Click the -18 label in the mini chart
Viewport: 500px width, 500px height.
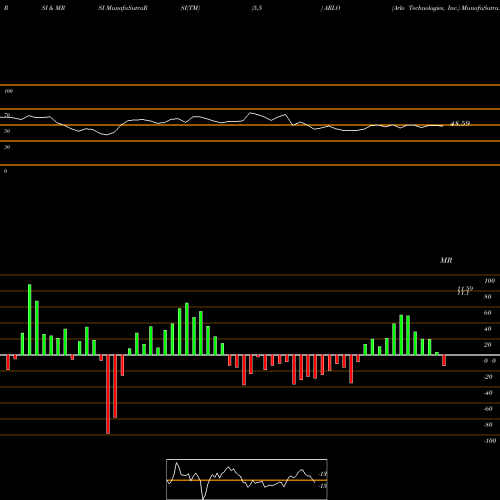(x=323, y=474)
